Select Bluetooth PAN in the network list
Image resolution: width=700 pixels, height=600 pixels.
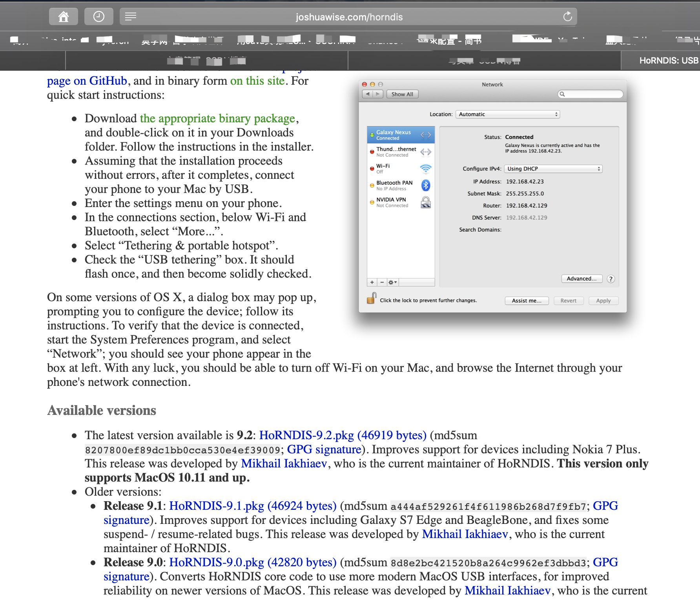[x=401, y=185]
